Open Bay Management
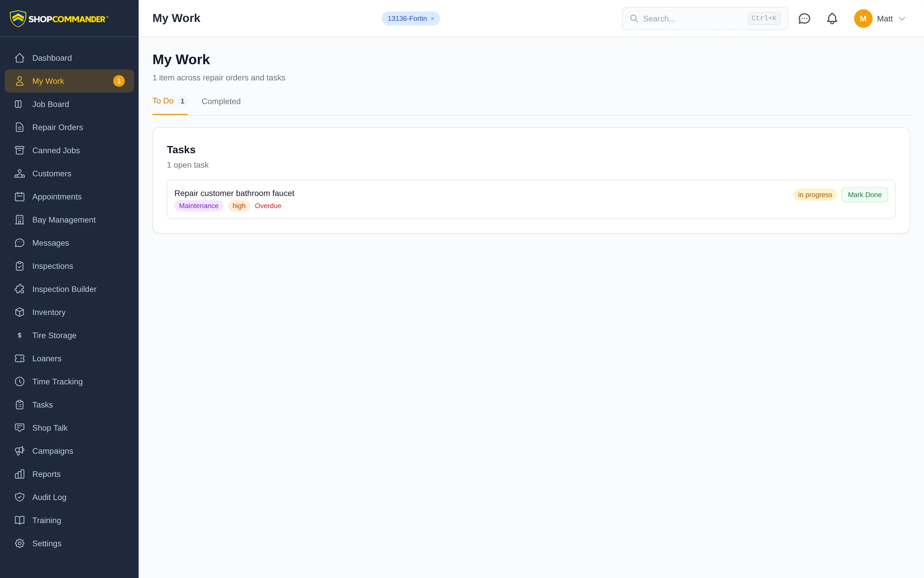924x578 pixels. click(x=69, y=220)
